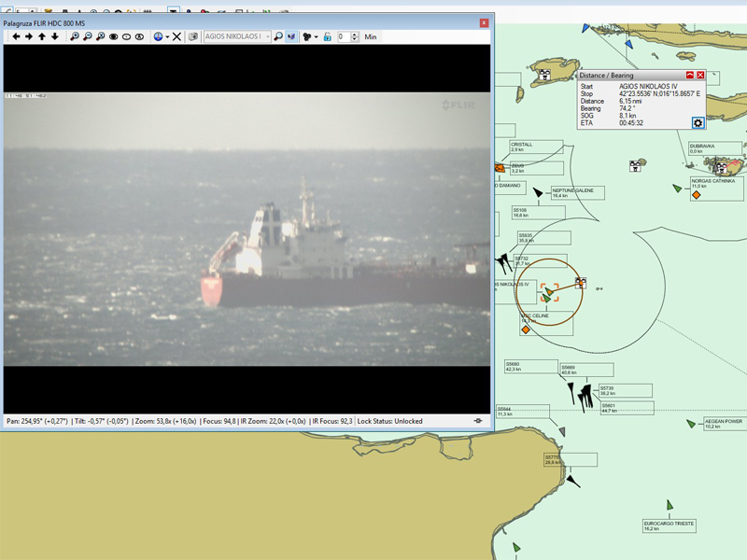The image size is (747, 560).
Task: Click the zoom out magnifier icon
Action: pyautogui.click(x=88, y=36)
